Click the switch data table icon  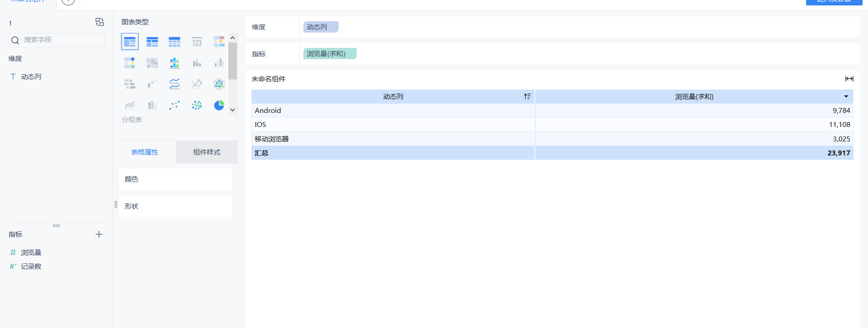(99, 22)
